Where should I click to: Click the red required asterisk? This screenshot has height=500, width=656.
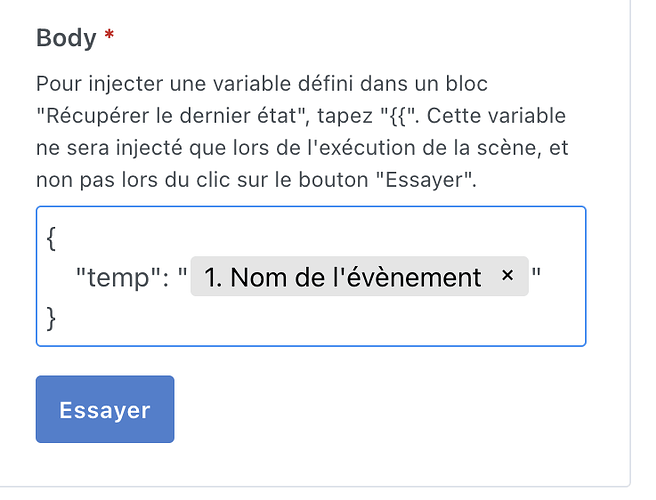point(109,38)
